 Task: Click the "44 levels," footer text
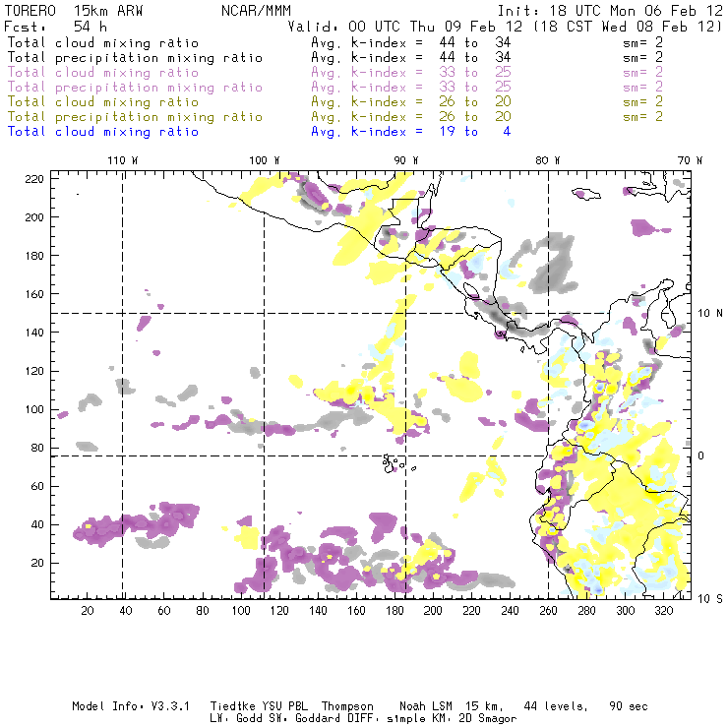556,706
